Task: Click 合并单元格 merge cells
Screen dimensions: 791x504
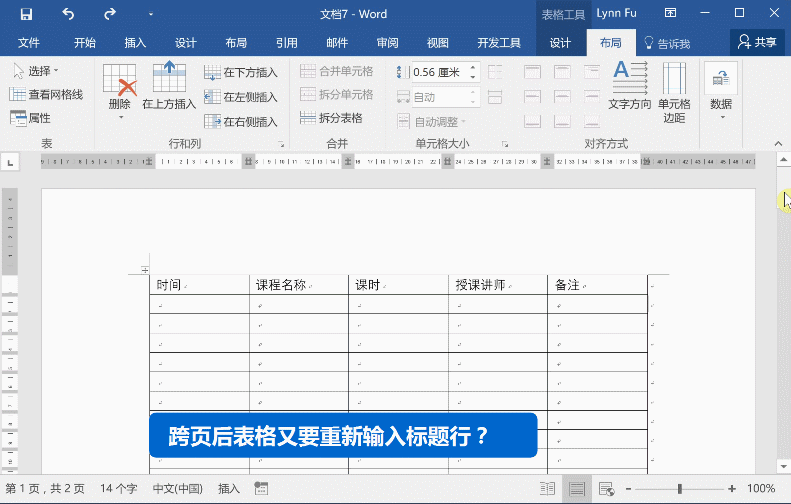Action: 336,71
